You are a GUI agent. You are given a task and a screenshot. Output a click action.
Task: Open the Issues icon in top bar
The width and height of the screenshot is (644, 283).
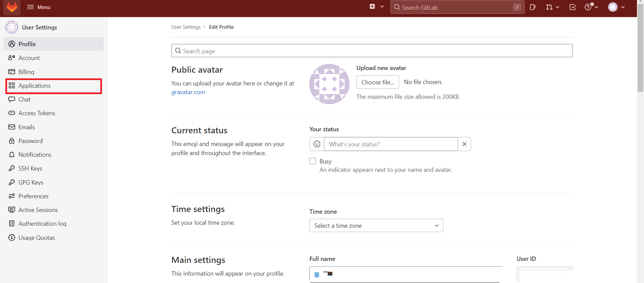coord(533,7)
